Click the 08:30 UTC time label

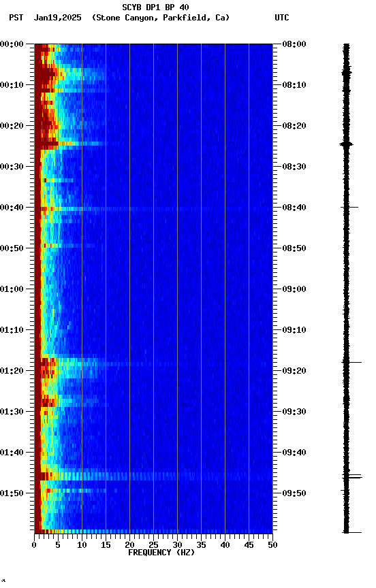[294, 167]
